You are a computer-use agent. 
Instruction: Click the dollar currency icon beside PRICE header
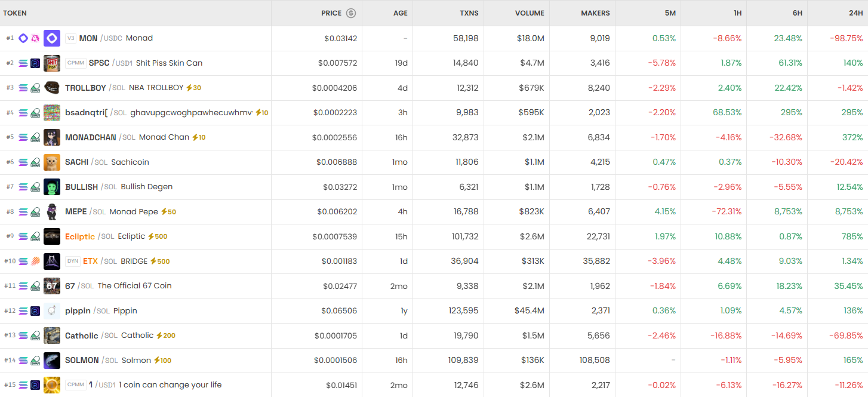[351, 13]
